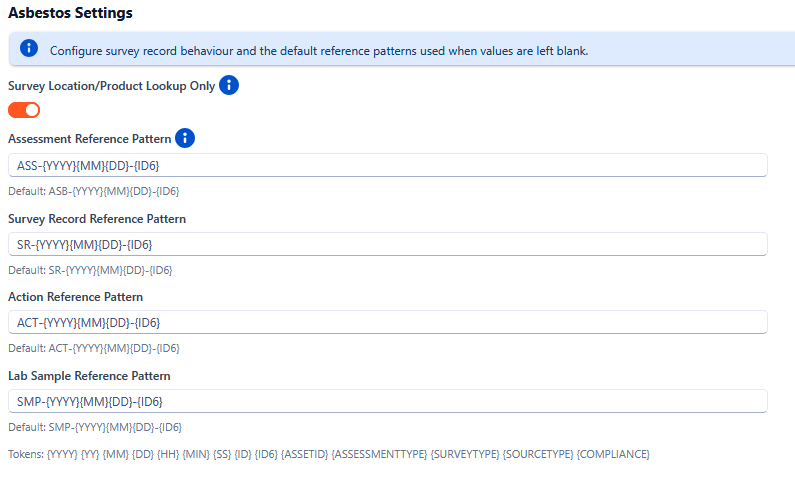
Task: Click the Lab Sample Reference Pattern label
Action: (x=89, y=376)
